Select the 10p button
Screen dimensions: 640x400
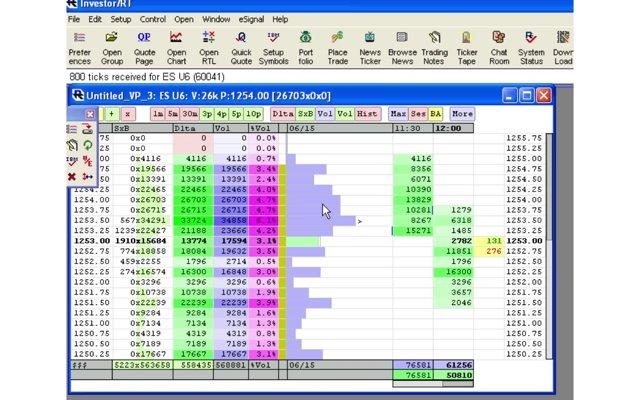(x=253, y=114)
